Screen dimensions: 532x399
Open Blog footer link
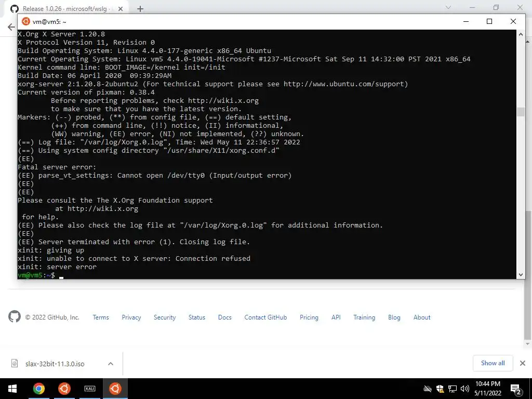[x=394, y=317]
